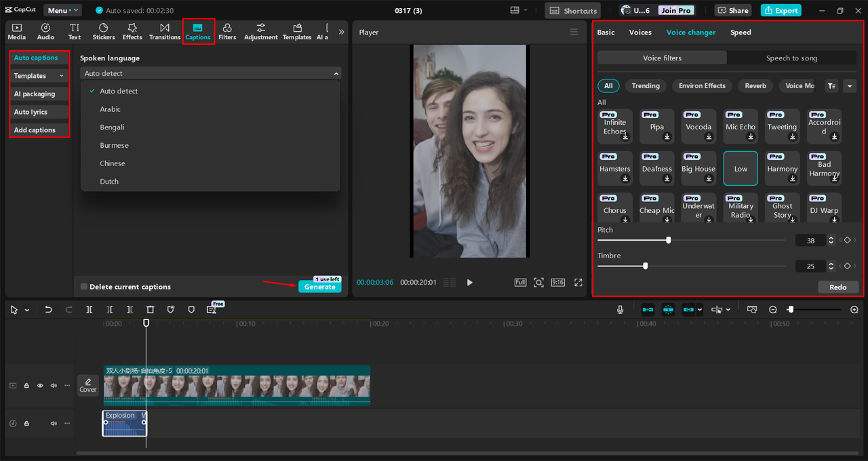Mute the main video track
868x461 pixels.
(x=53, y=385)
